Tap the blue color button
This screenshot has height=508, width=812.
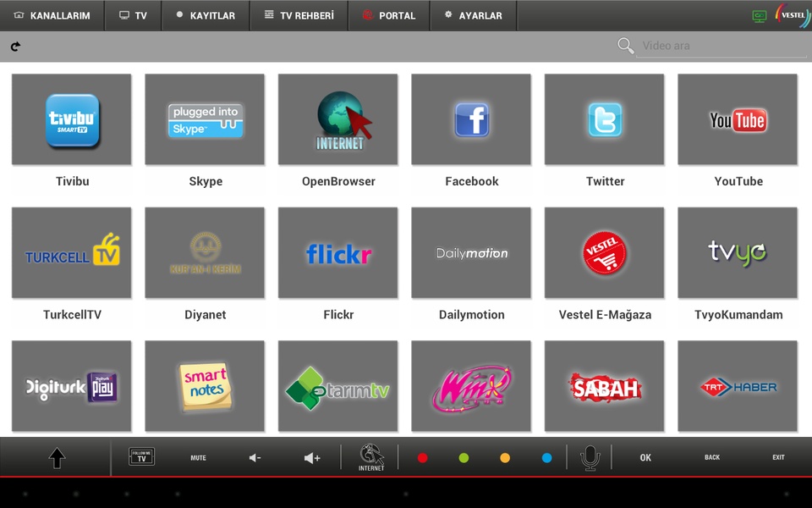(547, 458)
